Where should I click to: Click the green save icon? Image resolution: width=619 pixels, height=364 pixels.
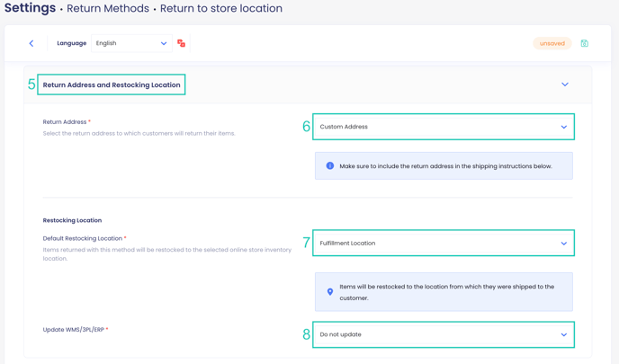585,43
